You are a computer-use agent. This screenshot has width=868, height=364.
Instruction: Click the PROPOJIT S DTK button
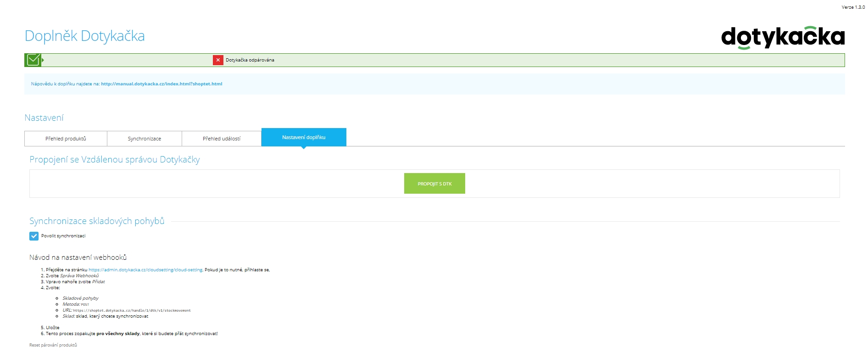pos(434,184)
